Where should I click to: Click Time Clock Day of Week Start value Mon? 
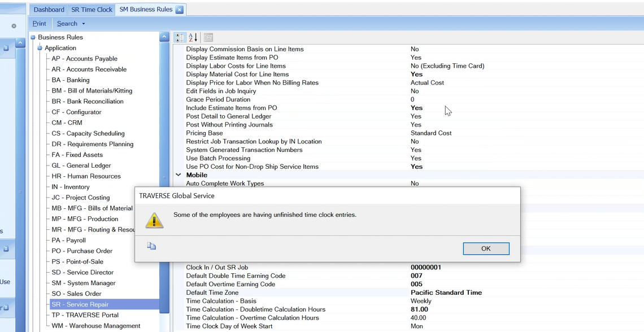tap(416, 326)
